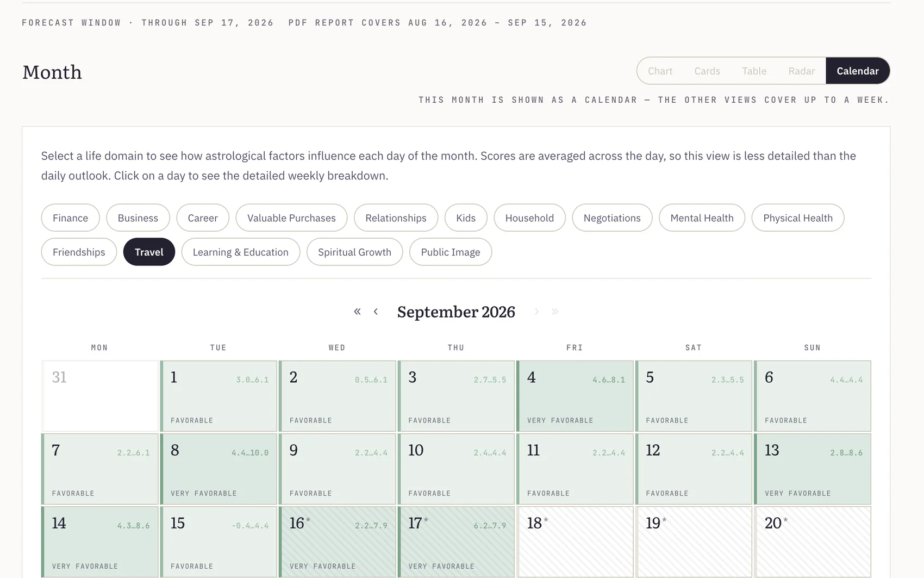
Task: Select the Friendships domain
Action: (79, 252)
